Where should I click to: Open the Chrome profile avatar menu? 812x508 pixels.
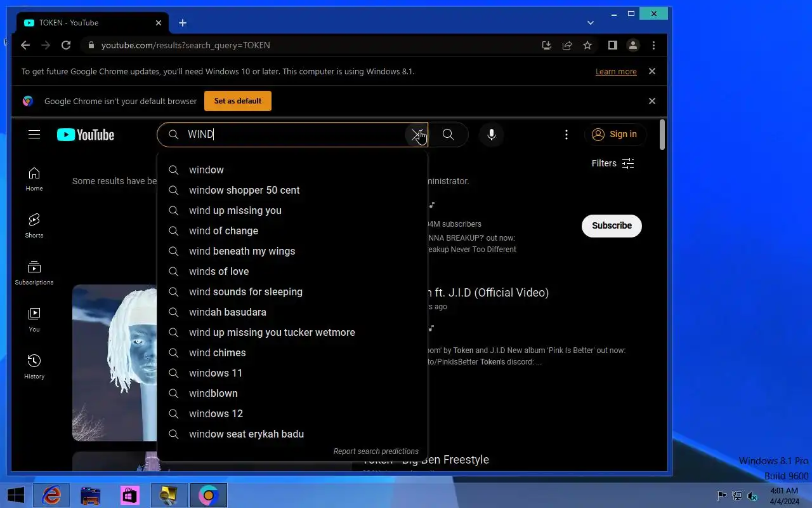point(633,45)
